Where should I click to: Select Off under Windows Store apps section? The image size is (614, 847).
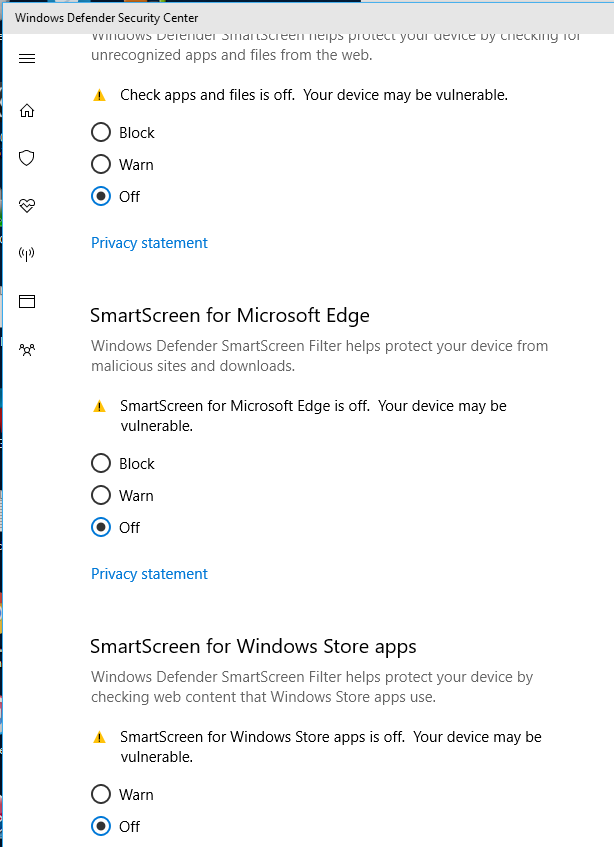click(101, 826)
